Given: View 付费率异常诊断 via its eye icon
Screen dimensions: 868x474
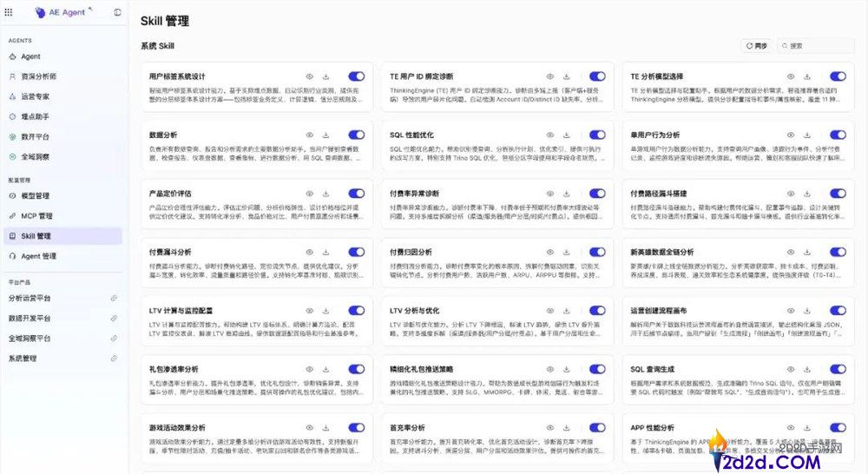Looking at the screenshot, I should [x=550, y=194].
